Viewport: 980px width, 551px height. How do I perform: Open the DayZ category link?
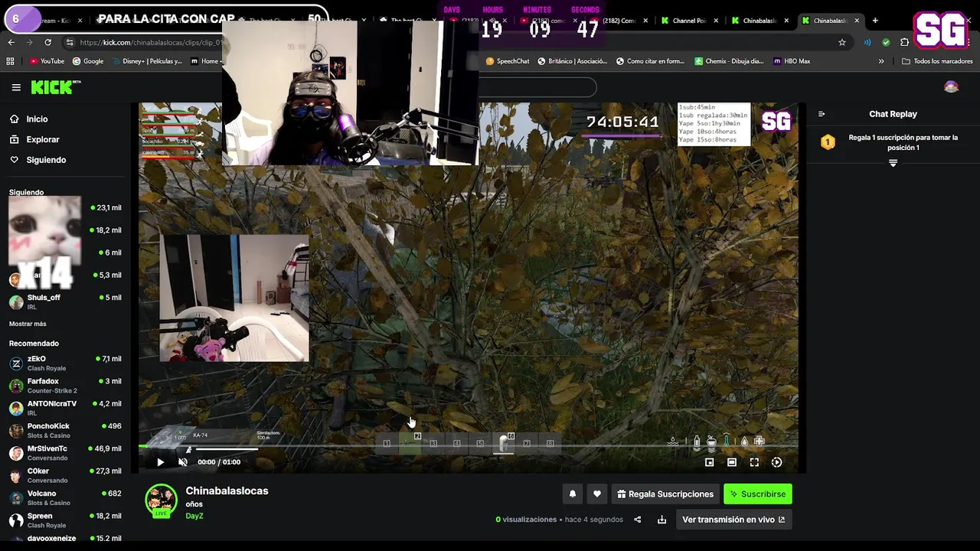(194, 516)
